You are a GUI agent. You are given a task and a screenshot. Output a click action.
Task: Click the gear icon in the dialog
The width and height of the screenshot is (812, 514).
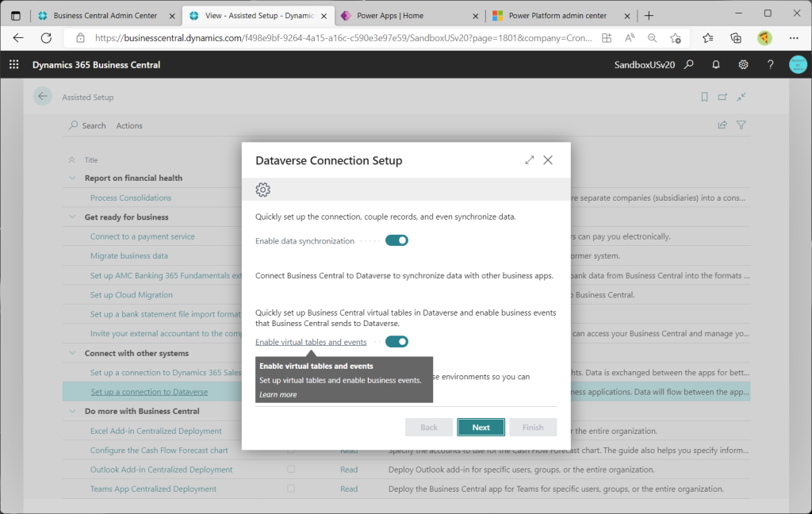[263, 190]
